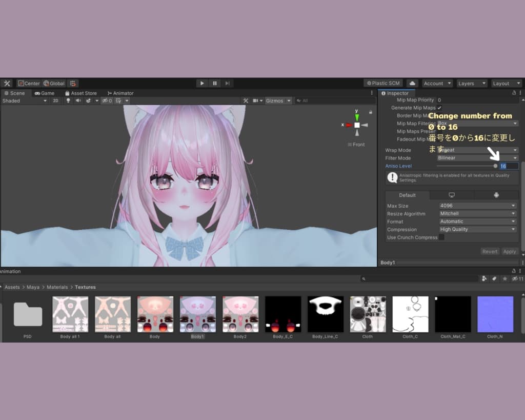Click the Apply button in the Inspector
The image size is (525, 420).
[x=509, y=251]
